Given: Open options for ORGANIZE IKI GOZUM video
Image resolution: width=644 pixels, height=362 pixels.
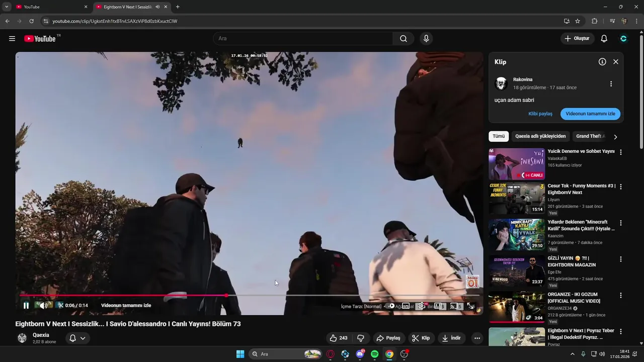Looking at the screenshot, I should click(x=620, y=295).
